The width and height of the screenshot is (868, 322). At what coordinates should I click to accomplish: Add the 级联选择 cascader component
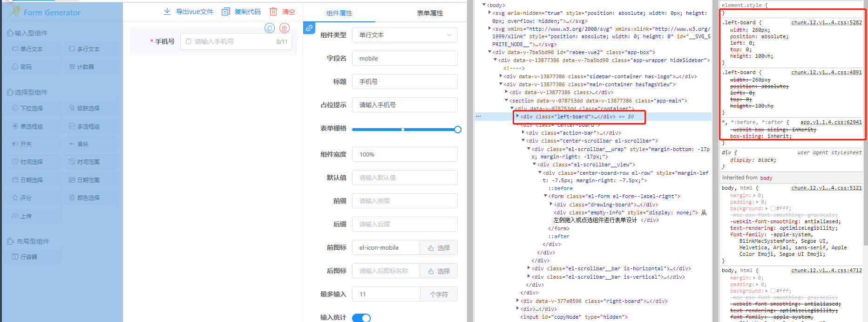90,108
